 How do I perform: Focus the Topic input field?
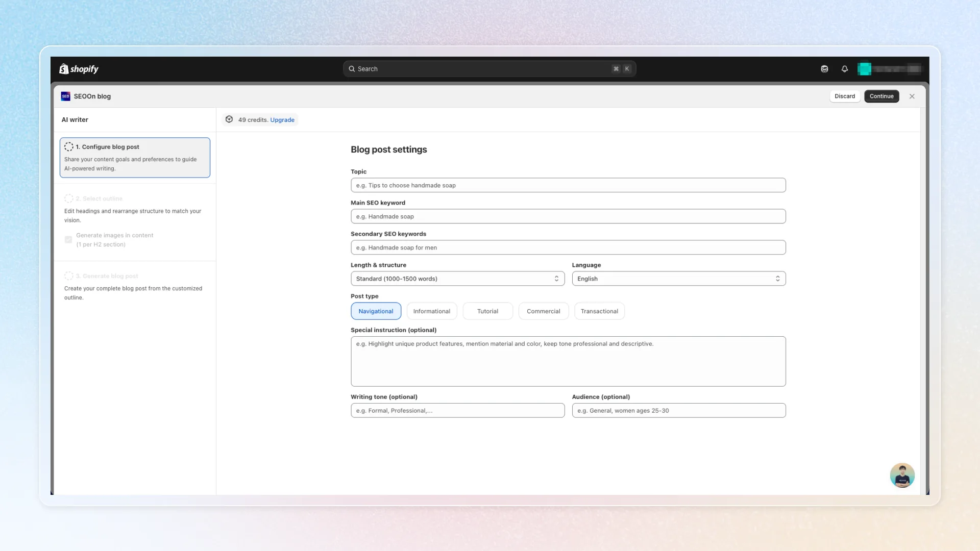point(568,185)
